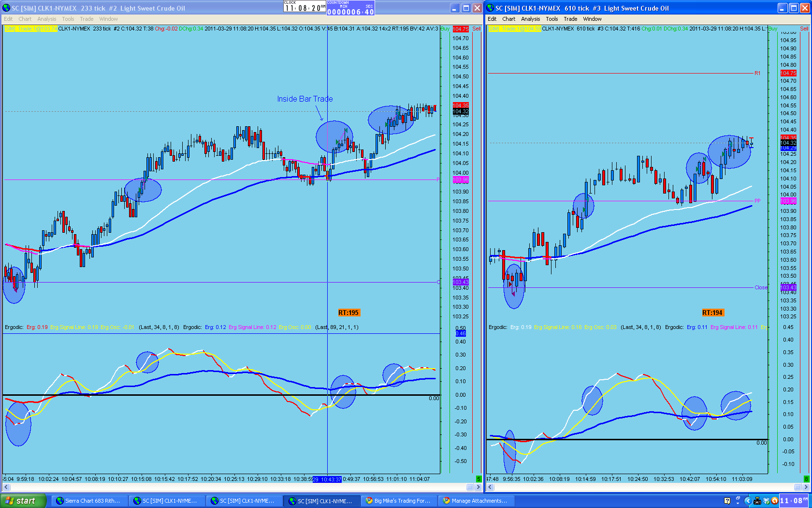Click the PP pivot label on 610 tick chart
812x508 pixels.
point(757,201)
